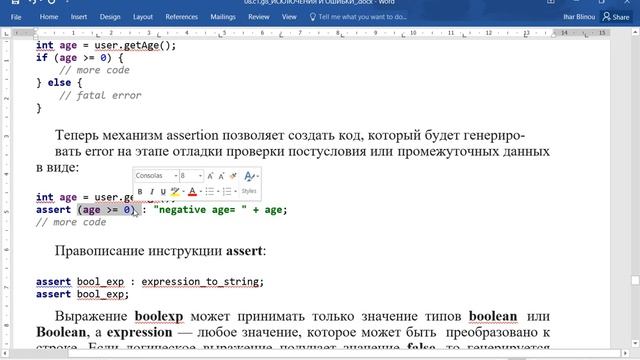Click the Ribbon Display Options icon
This screenshot has height=360, width=640.
coord(551,2)
